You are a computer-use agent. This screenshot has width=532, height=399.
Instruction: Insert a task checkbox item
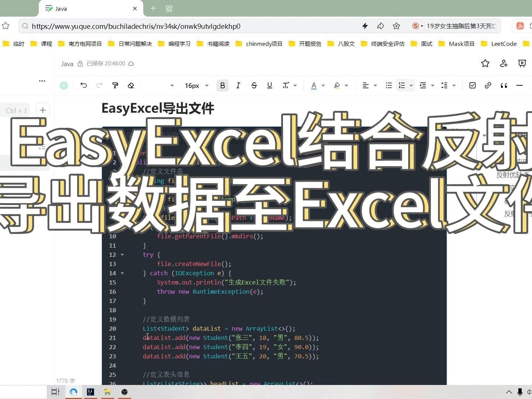472,85
